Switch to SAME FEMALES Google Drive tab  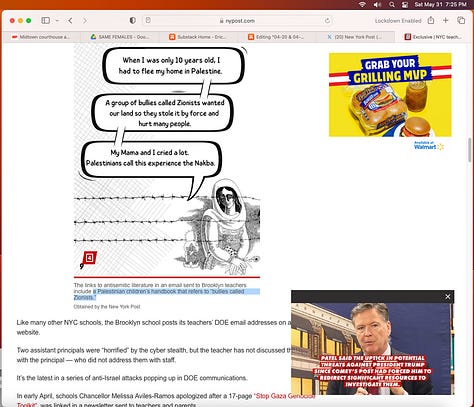(x=120, y=37)
